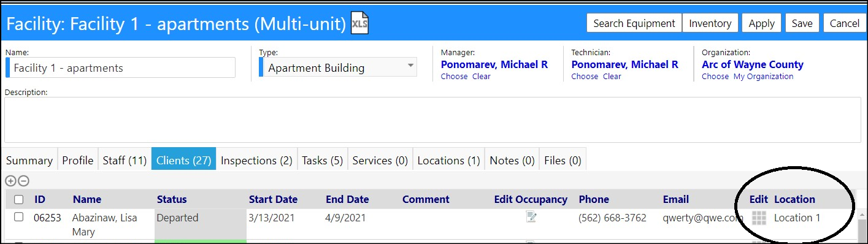Sort clients by Start Date column

pos(273,199)
